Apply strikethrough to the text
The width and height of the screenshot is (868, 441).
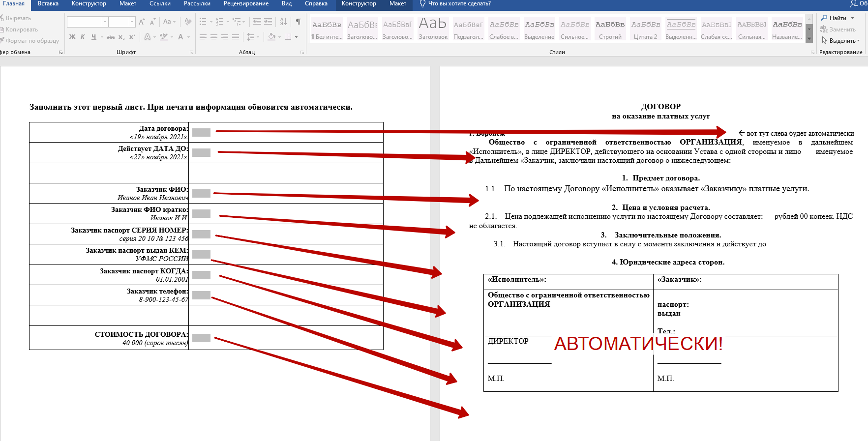[x=111, y=37]
